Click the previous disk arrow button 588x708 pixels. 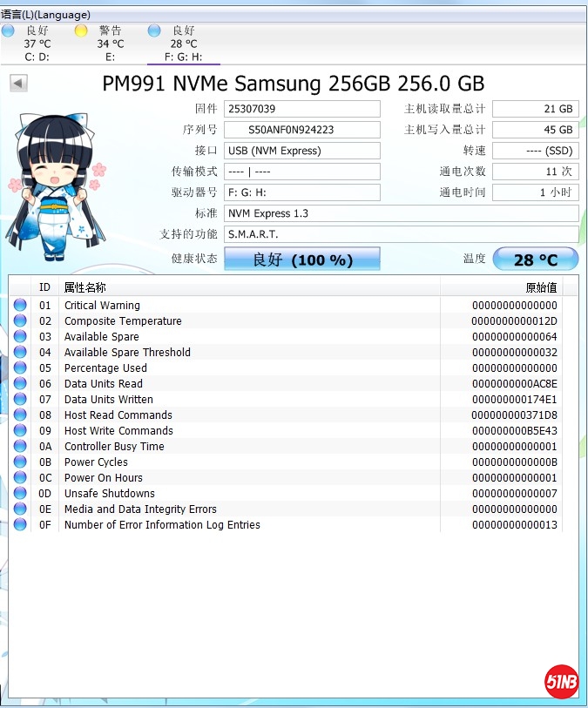pos(18,83)
